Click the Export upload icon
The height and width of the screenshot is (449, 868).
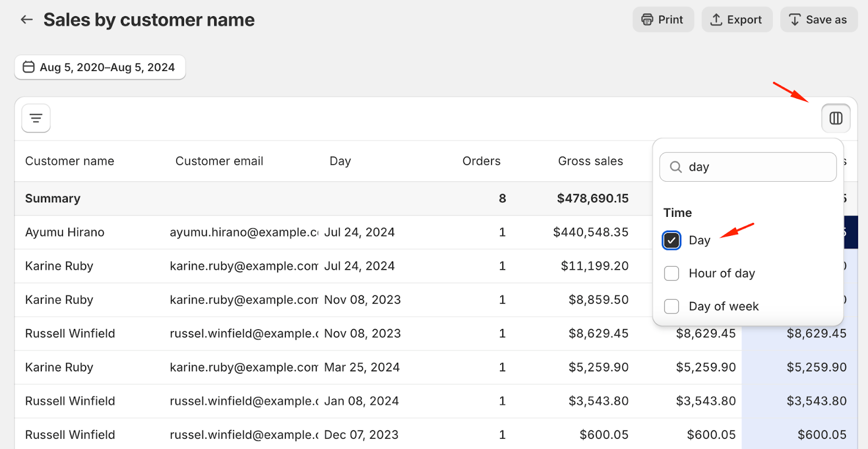(716, 20)
